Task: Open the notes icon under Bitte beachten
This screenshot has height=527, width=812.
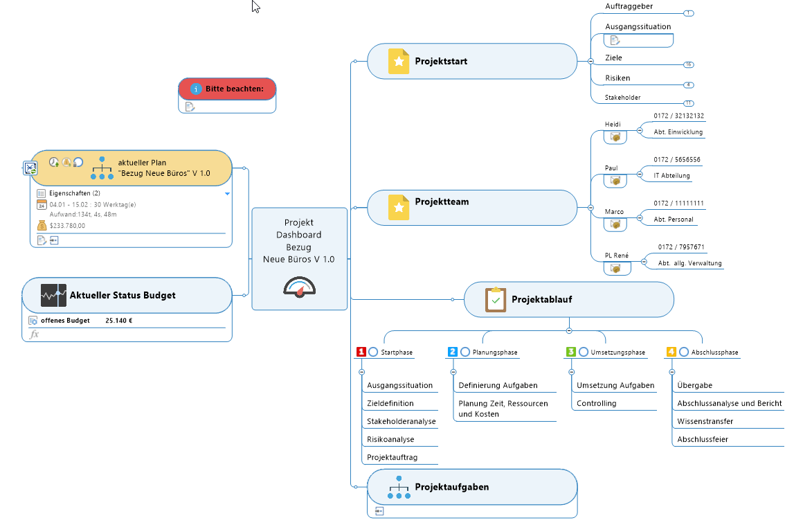Action: tap(190, 107)
